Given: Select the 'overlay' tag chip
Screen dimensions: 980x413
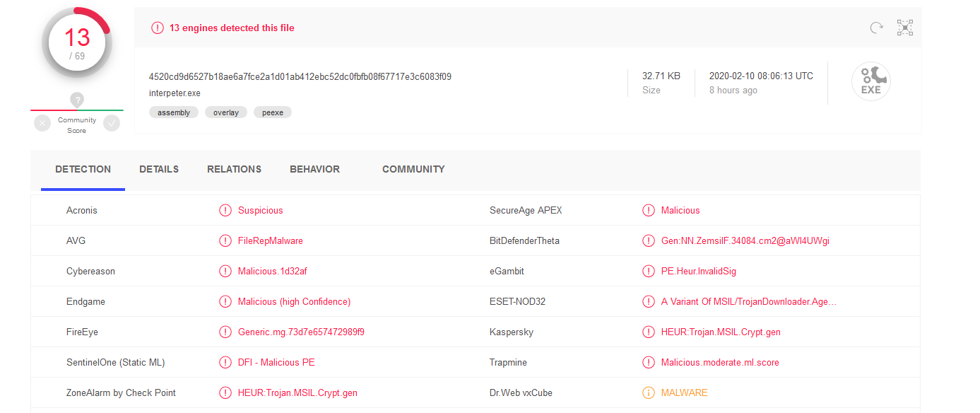Looking at the screenshot, I should click(x=226, y=112).
